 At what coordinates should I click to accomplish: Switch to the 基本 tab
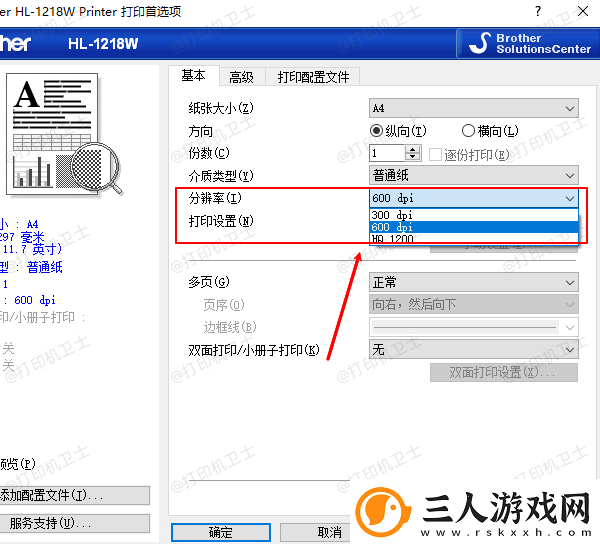pos(194,76)
